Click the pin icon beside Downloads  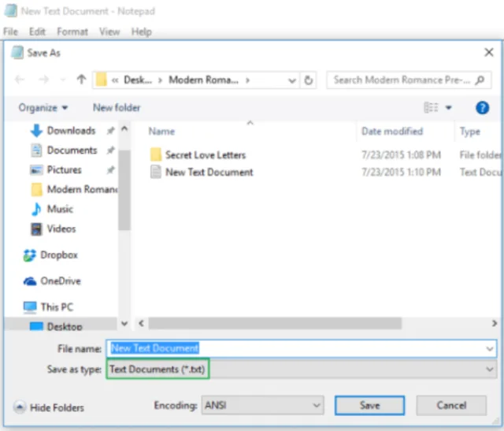point(110,131)
